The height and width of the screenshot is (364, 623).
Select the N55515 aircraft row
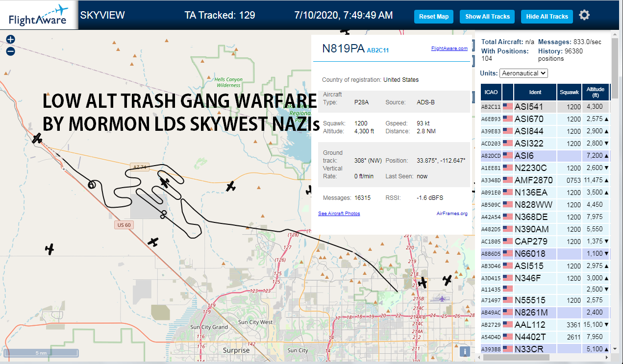coord(545,300)
